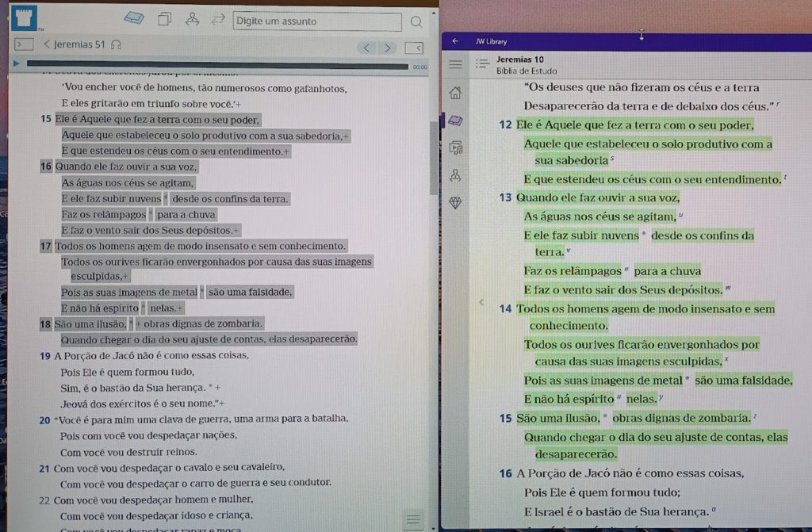The width and height of the screenshot is (812, 532).
Task: Click the '+' reference after 'Seus depósitos.' in left window
Action: [236, 231]
